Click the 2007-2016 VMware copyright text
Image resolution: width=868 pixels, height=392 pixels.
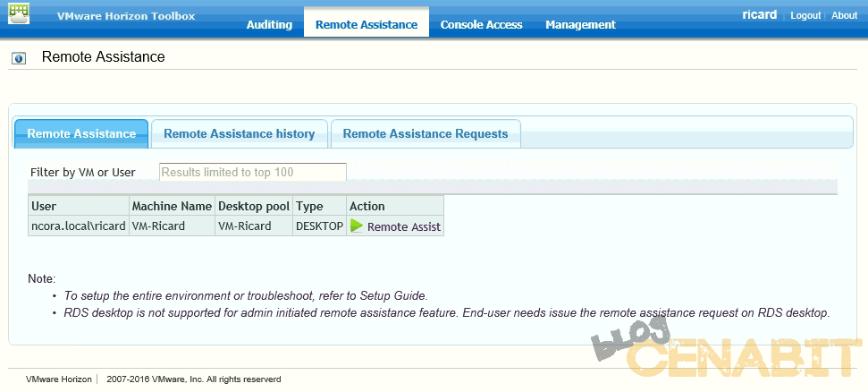(194, 379)
